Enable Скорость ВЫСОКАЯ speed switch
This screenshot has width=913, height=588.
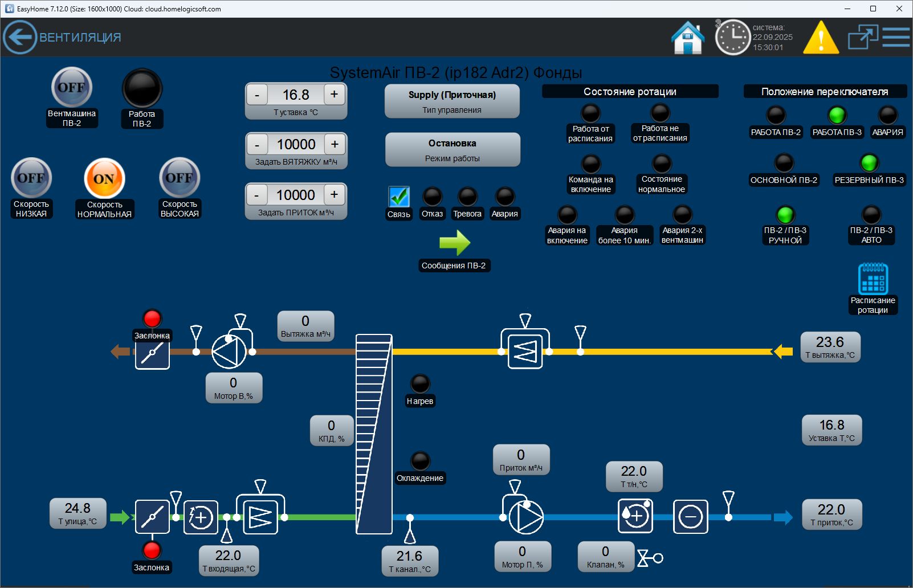[180, 178]
